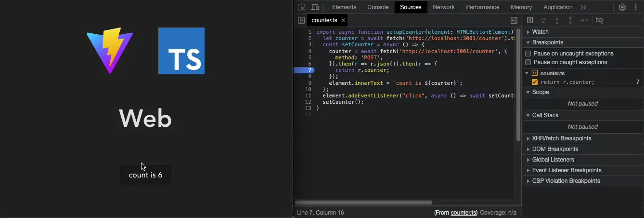Switch to the Elements tab
The width and height of the screenshot is (644, 218).
pyautogui.click(x=344, y=7)
